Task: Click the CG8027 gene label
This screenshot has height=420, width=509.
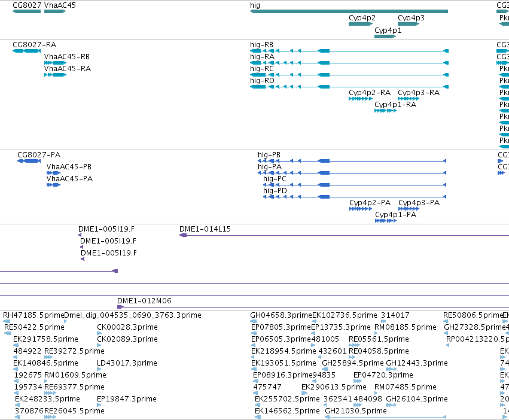Action: (27, 5)
